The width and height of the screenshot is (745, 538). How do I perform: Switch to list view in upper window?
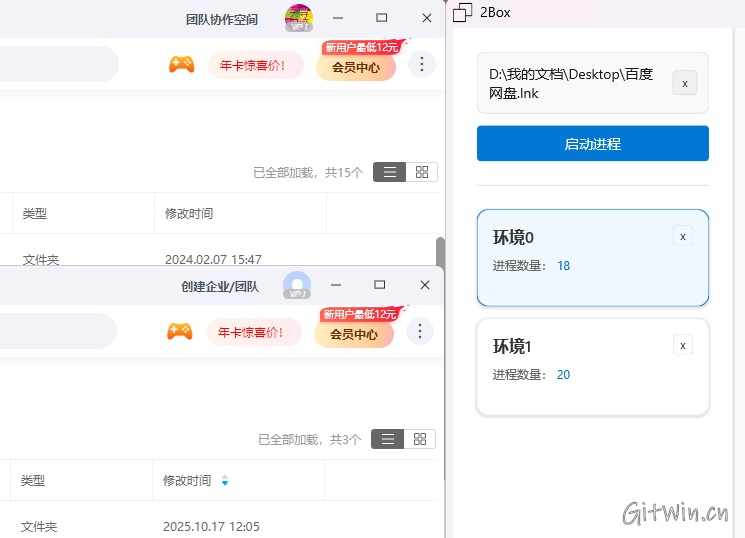tap(389, 172)
